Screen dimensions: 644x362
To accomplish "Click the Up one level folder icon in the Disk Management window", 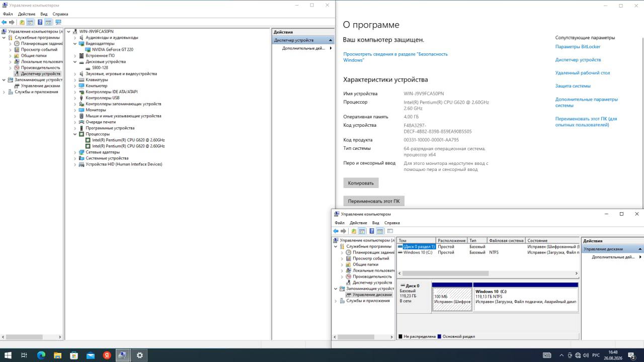I will (x=354, y=231).
